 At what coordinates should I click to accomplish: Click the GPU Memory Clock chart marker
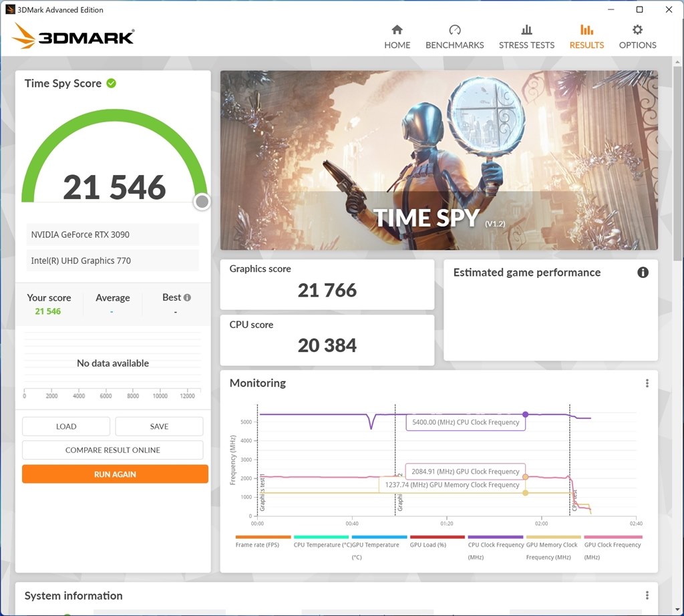[525, 493]
